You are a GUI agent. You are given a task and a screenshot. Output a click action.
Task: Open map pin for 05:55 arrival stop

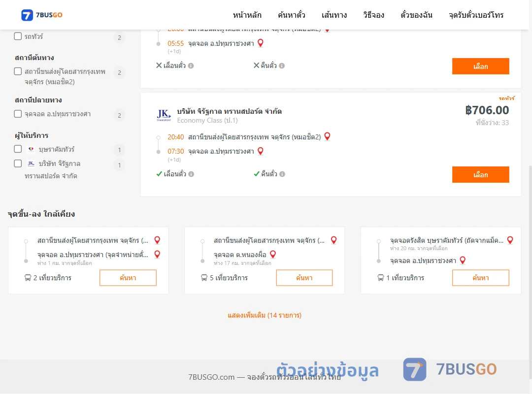pyautogui.click(x=261, y=43)
